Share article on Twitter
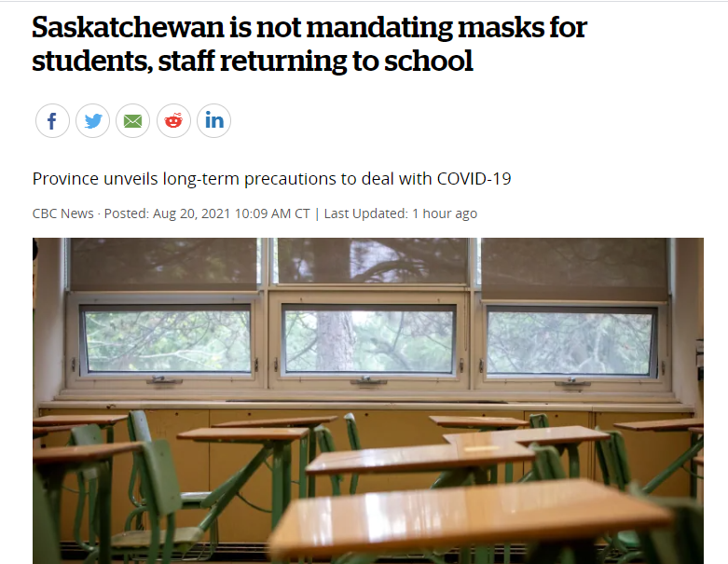Viewport: 728px width, 564px height. click(x=93, y=120)
